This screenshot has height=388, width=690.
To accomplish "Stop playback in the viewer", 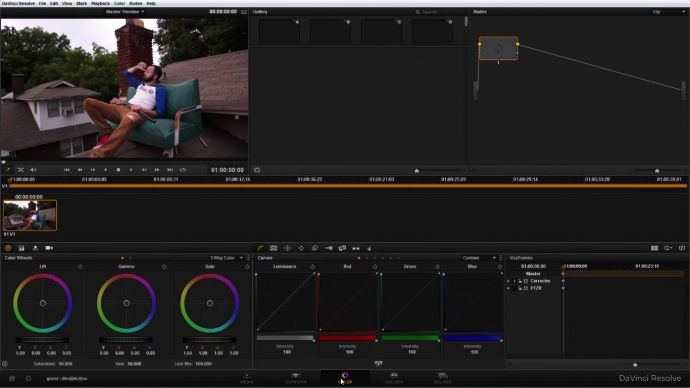I will 118,170.
